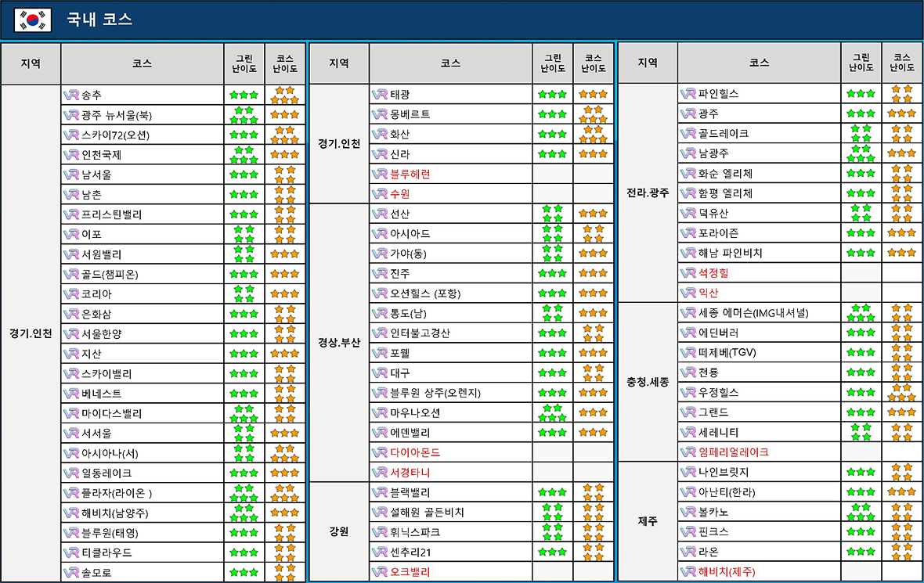Open the VR icon beside 다이아몬드
Image resolution: width=924 pixels, height=583 pixels.
click(x=380, y=453)
